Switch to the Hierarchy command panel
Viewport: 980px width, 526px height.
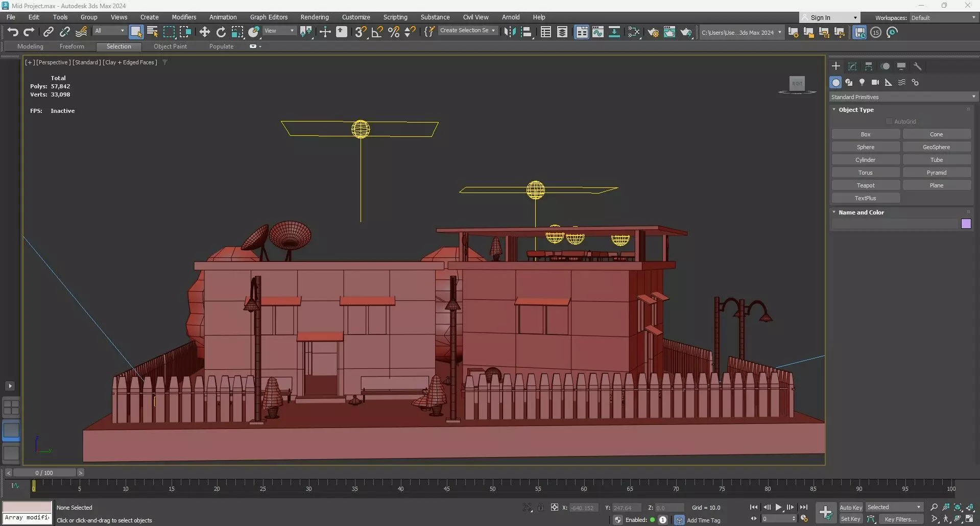tap(869, 66)
